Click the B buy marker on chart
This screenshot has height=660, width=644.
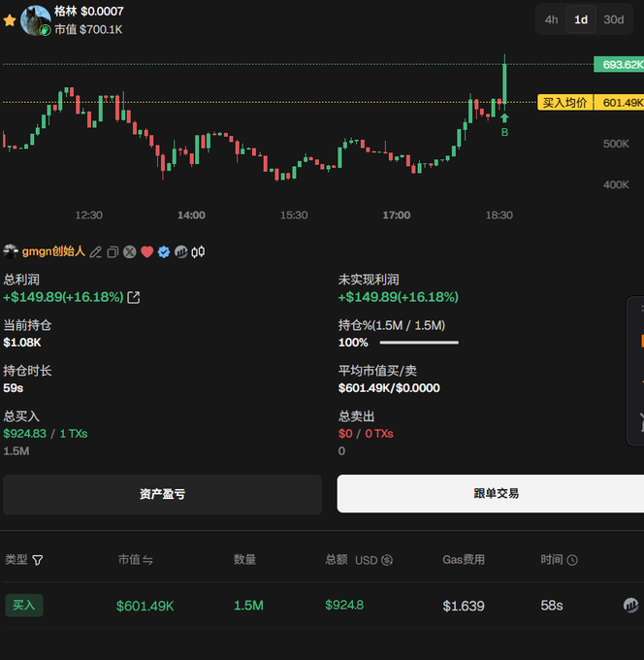(504, 131)
